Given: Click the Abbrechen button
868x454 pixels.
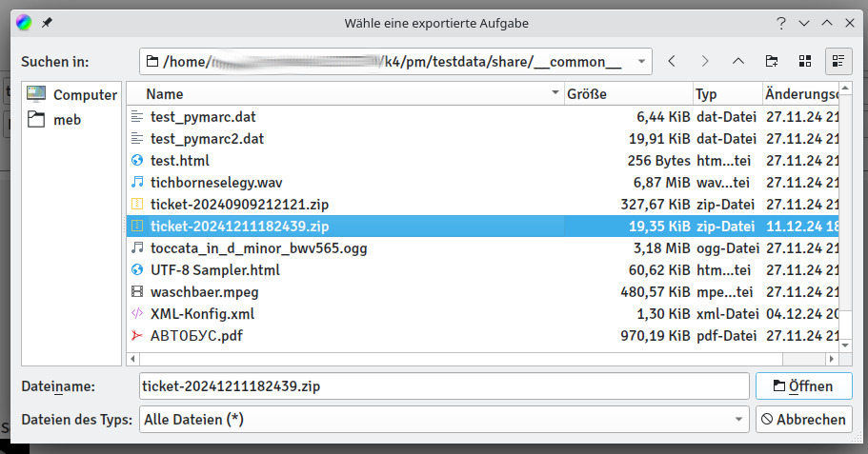Looking at the screenshot, I should click(804, 419).
